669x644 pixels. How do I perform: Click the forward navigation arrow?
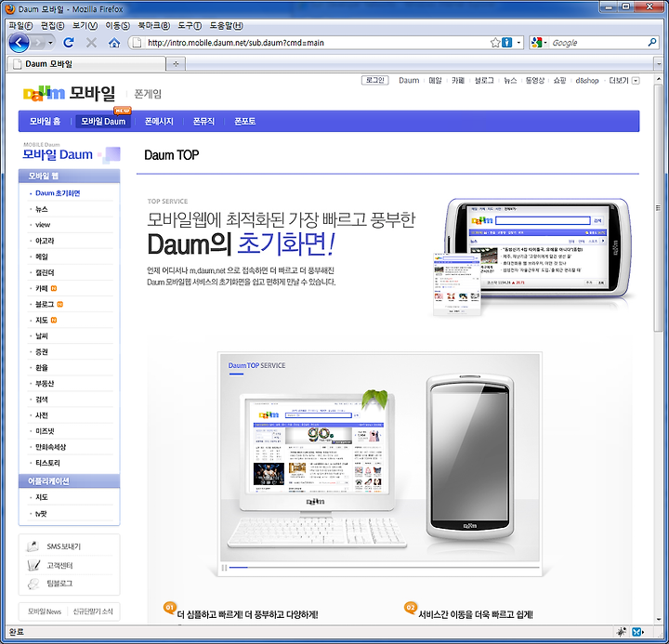(x=39, y=42)
